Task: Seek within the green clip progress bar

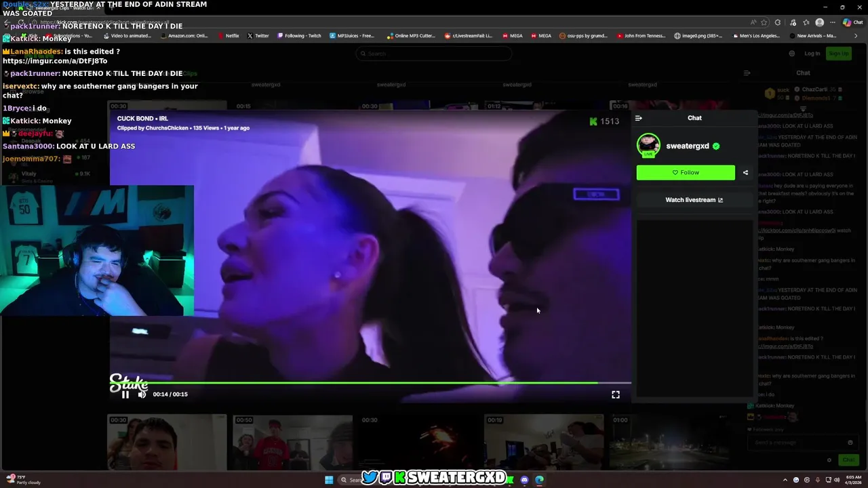Action: (x=370, y=383)
